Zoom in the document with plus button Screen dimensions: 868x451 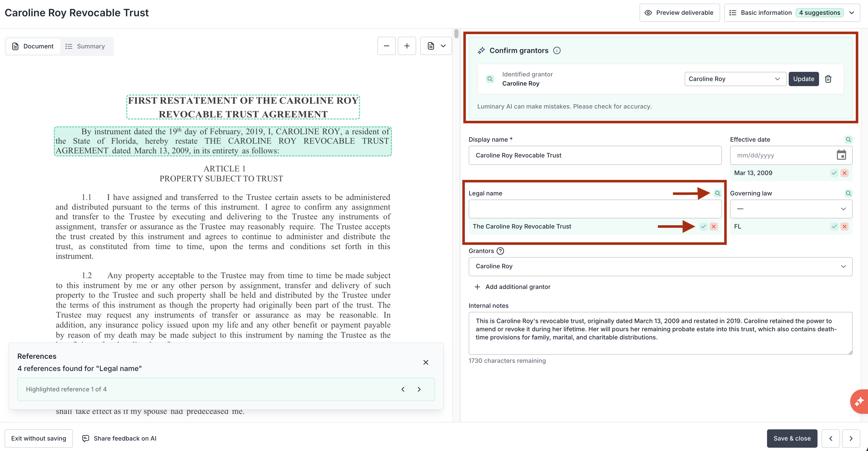coord(407,46)
